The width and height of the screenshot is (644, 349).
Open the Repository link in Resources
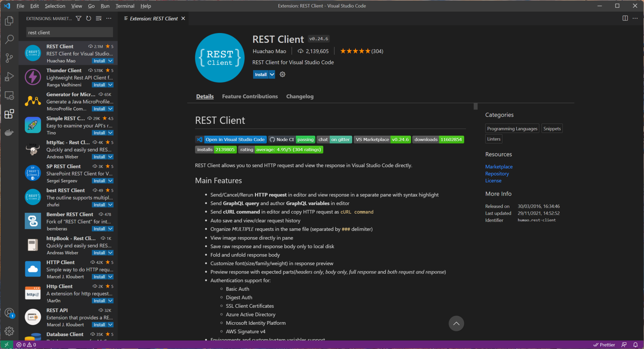[x=497, y=173]
